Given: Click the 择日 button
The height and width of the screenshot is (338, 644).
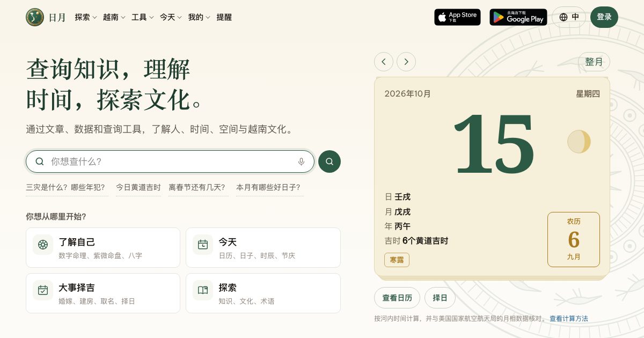Looking at the screenshot, I should [x=440, y=298].
